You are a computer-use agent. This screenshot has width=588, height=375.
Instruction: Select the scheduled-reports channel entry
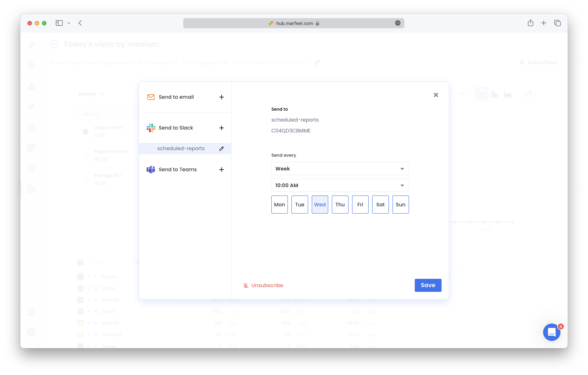click(x=181, y=148)
